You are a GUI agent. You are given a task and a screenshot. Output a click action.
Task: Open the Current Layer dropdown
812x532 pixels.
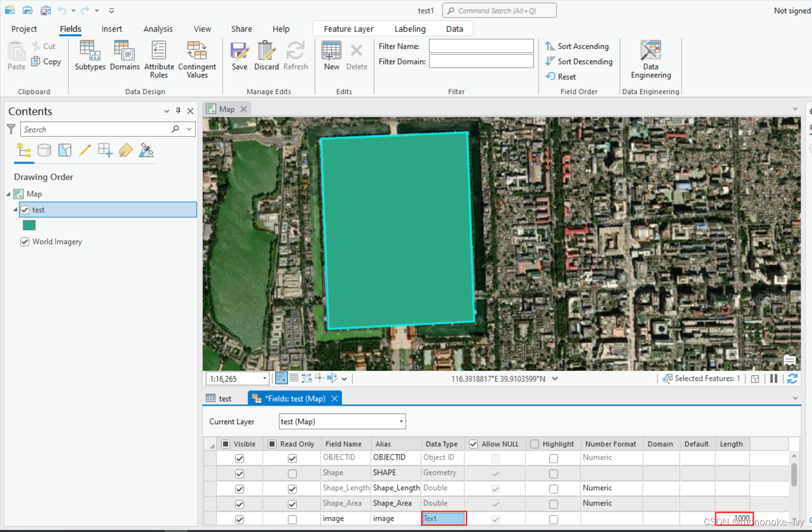pos(401,422)
